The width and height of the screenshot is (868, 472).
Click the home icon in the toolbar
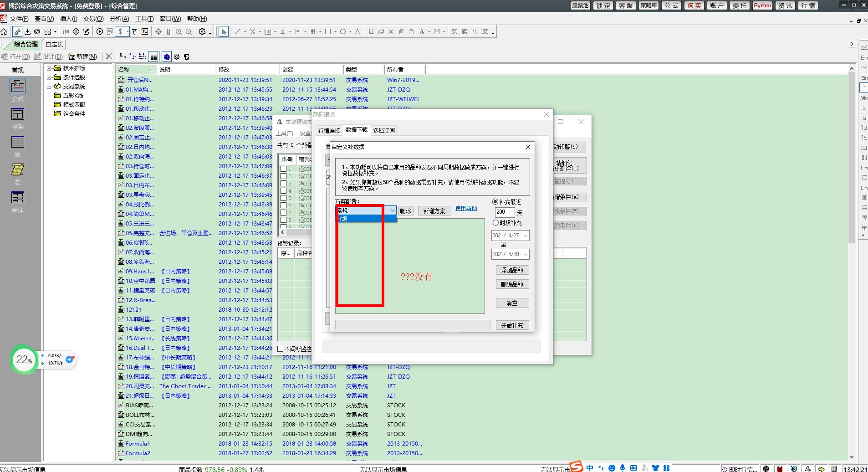click(x=4, y=31)
